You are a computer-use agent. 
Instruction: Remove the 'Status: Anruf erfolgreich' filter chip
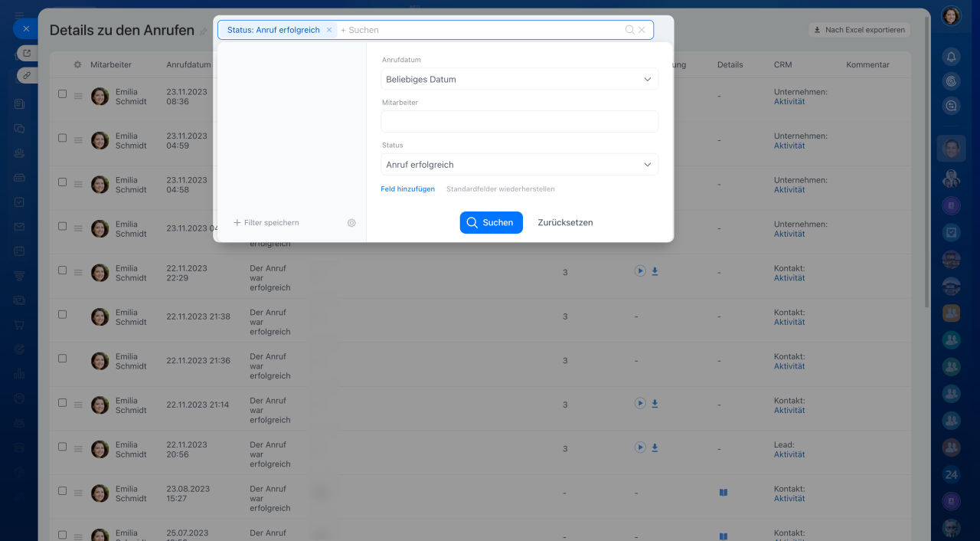click(329, 30)
